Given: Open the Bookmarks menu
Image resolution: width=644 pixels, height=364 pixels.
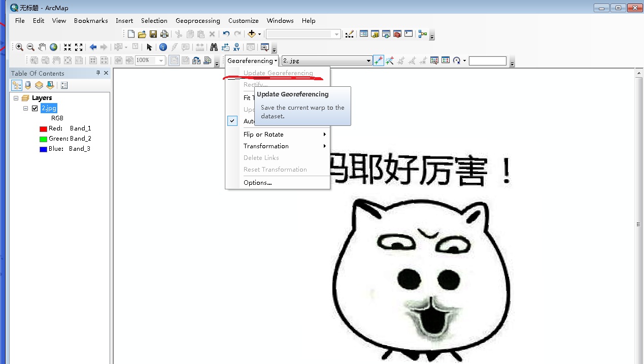Looking at the screenshot, I should [91, 21].
